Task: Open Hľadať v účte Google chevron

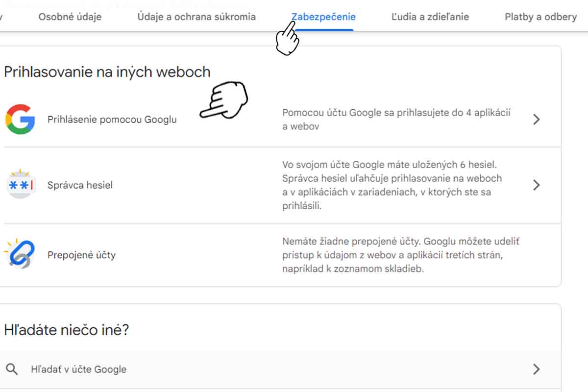Action: [x=537, y=369]
